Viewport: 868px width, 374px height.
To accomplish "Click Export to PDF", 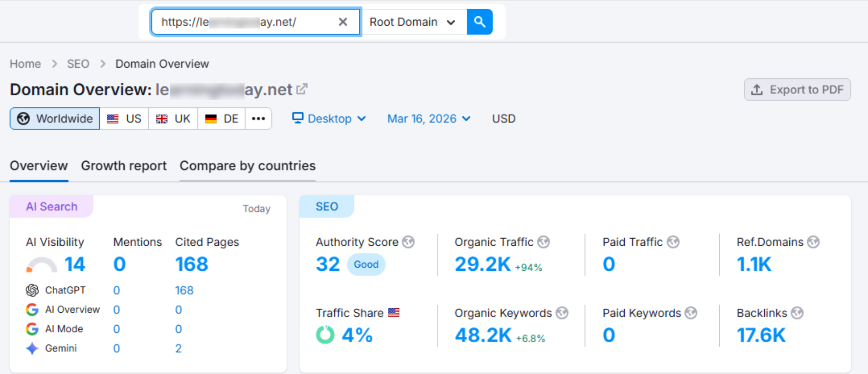I will coord(797,89).
